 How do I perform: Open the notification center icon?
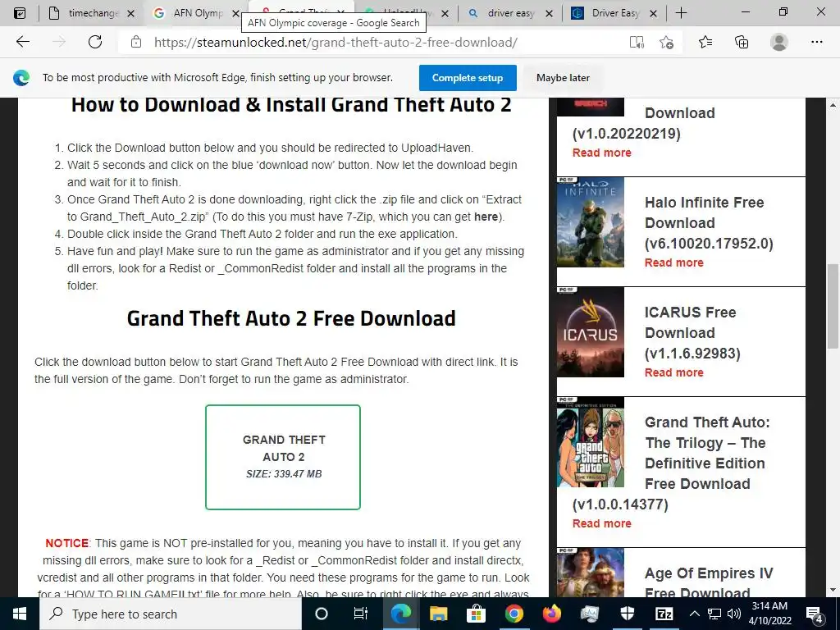click(815, 614)
